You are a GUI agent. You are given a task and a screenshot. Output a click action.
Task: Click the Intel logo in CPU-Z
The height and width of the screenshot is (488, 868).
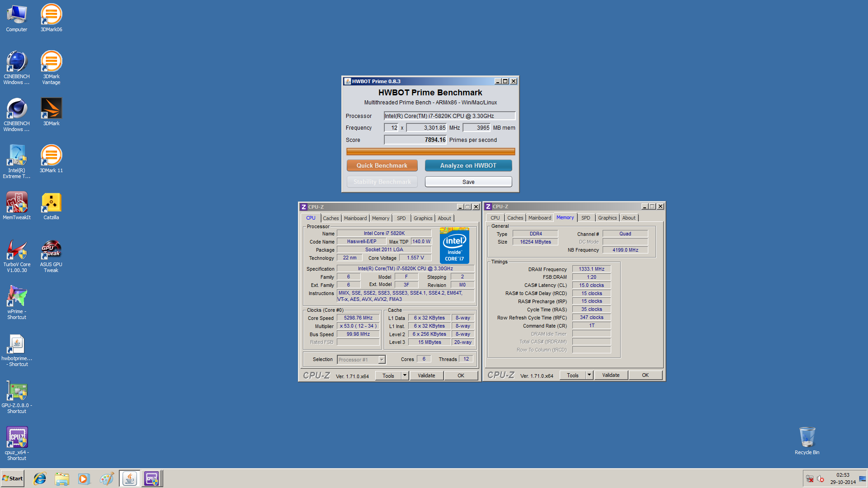(454, 246)
